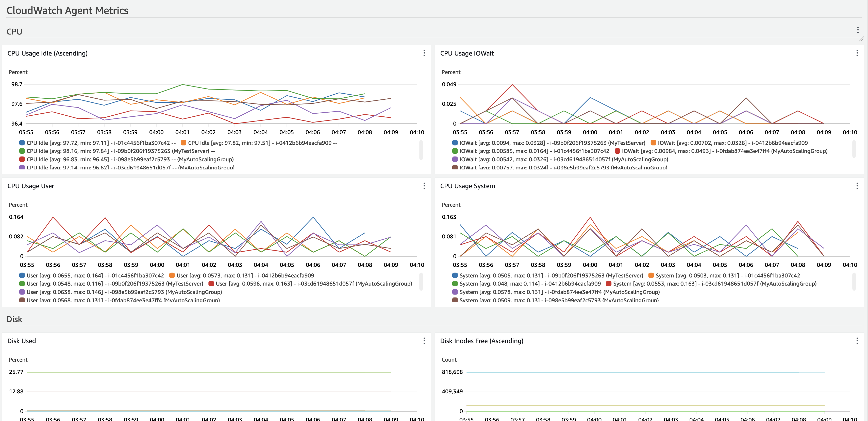Click the 'Count' unit label in Disk Inodes Free
The image size is (868, 421).
pos(449,360)
